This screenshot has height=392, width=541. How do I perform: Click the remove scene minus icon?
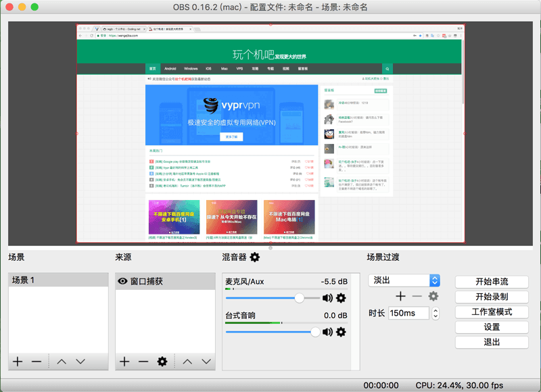(x=37, y=362)
